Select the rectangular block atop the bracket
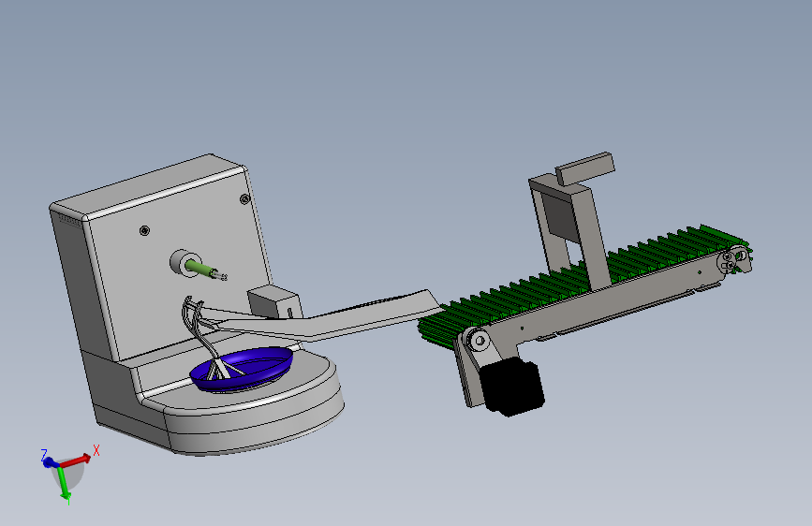This screenshot has height=526, width=812. tap(585, 168)
